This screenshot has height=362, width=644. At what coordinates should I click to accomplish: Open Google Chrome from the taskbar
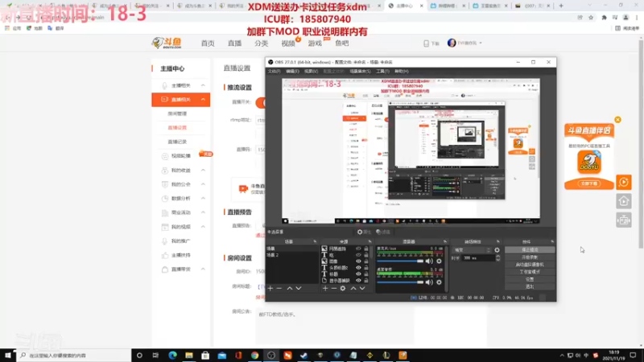coord(254,356)
